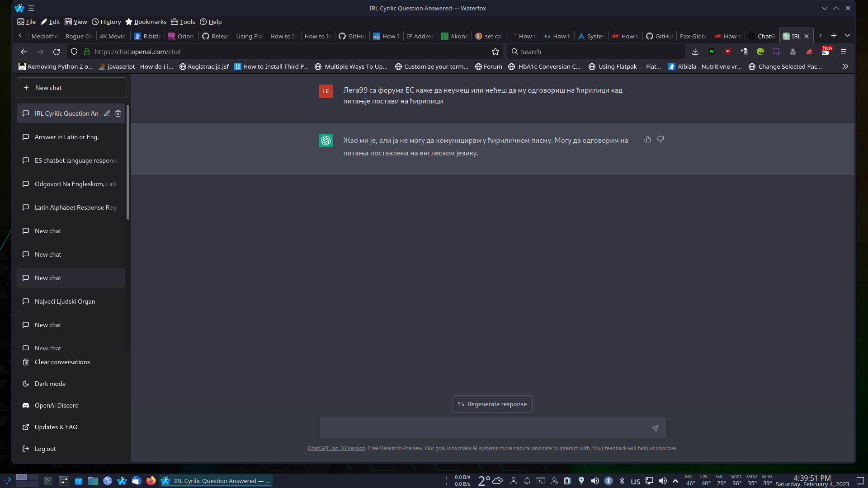The image size is (868, 488).
Task: Expand hidden system tray icons arrow
Action: point(675,481)
